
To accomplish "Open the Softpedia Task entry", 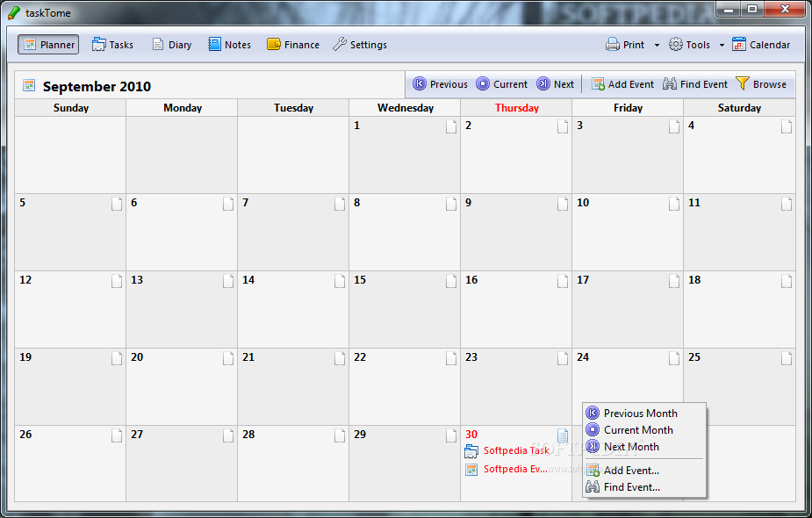I will (507, 450).
